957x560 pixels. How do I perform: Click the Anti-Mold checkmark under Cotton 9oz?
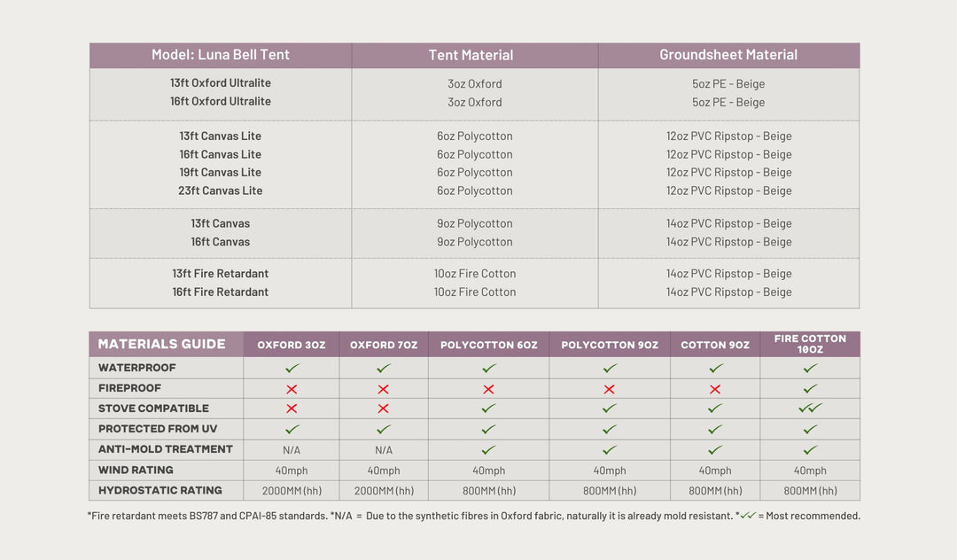pos(715,449)
